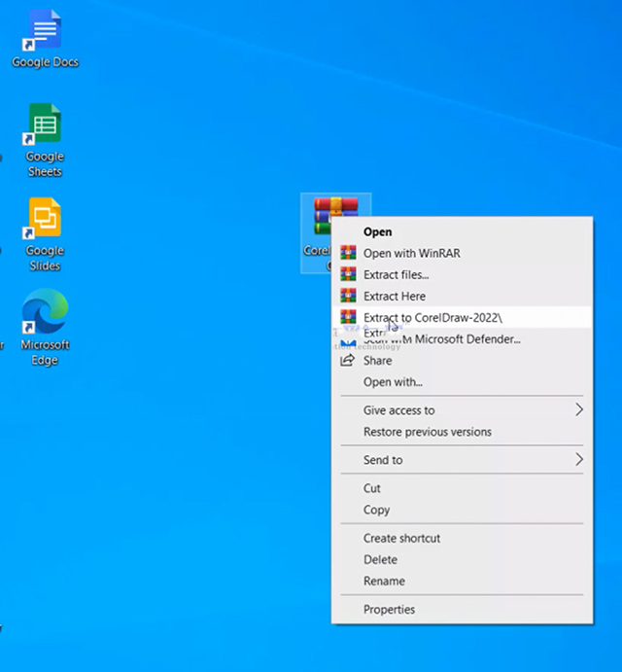This screenshot has height=672, width=622.
Task: Select Extract Here from context menu
Action: (x=394, y=296)
